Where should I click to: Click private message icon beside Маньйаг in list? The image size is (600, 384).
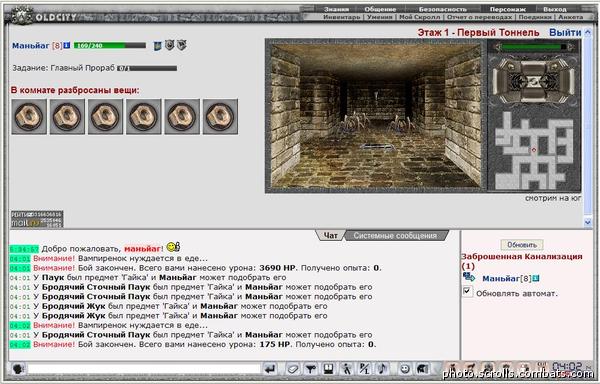tap(468, 277)
